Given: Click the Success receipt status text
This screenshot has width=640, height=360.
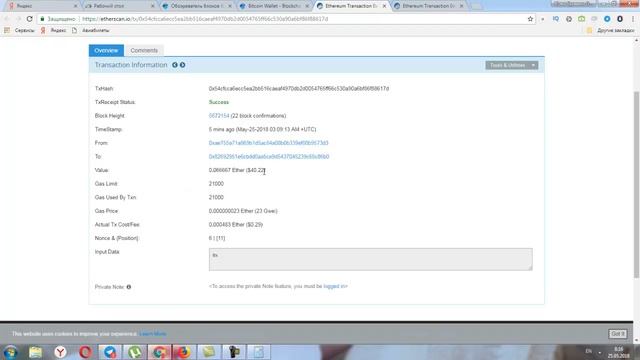Looking at the screenshot, I should coord(219,102).
